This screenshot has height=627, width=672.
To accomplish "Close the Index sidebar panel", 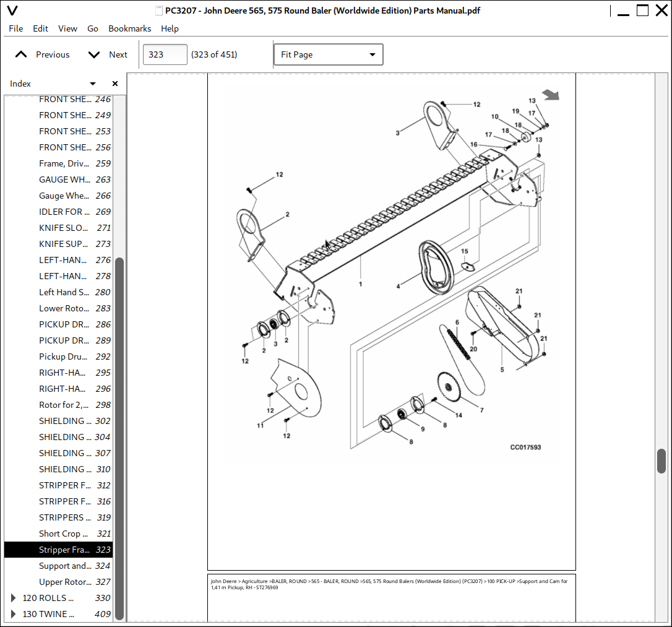I will (x=114, y=84).
